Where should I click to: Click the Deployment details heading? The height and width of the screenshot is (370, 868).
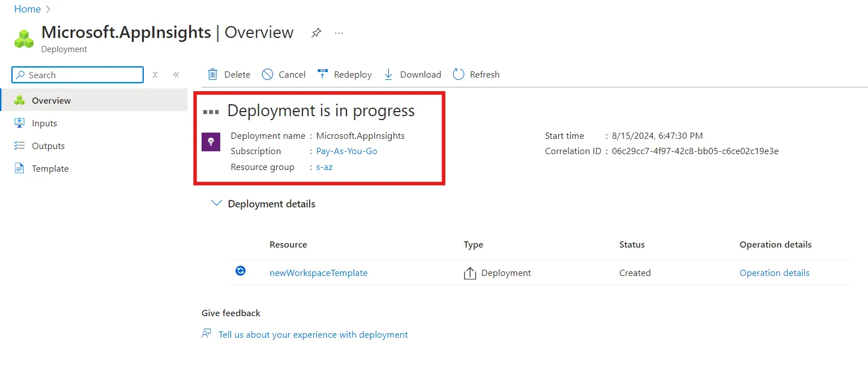[272, 204]
